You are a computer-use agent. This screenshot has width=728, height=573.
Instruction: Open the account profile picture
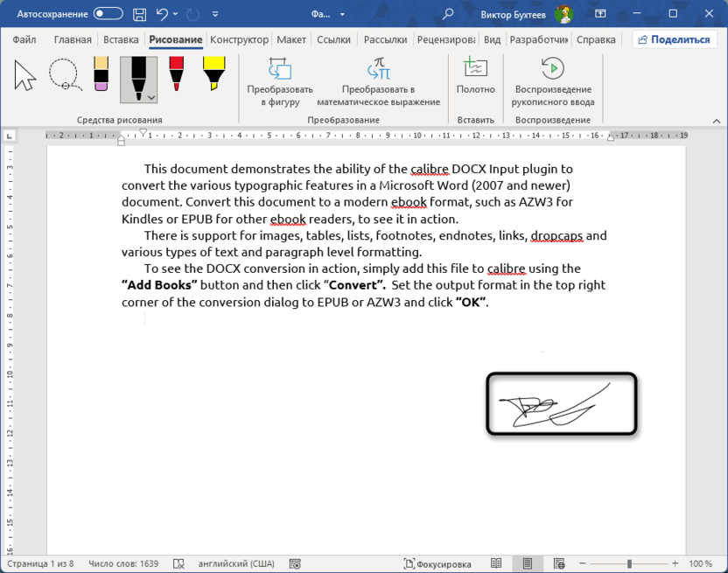coord(563,14)
